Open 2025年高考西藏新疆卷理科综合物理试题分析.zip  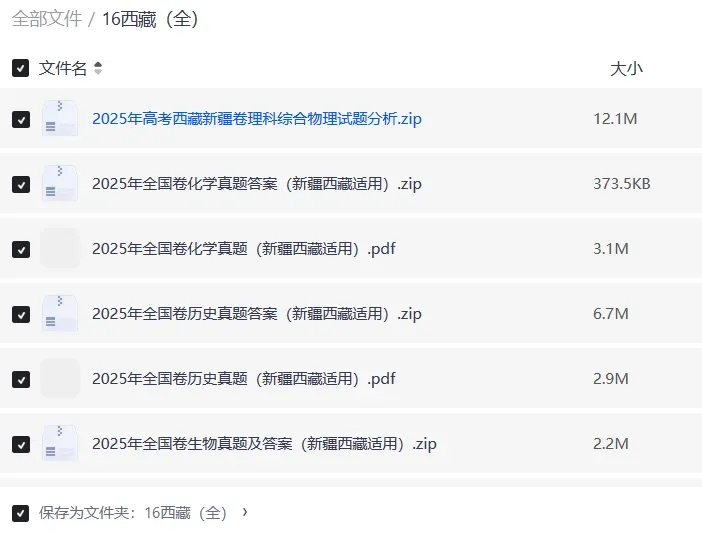click(x=257, y=119)
